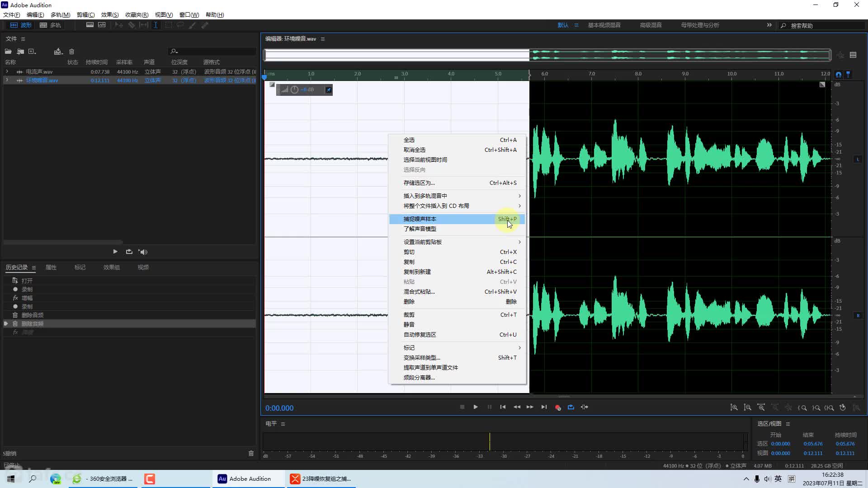Click Zoom In (Amplitude) icon

click(x=734, y=408)
